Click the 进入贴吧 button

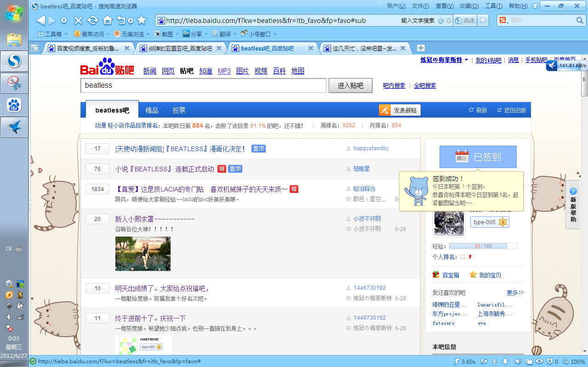pos(350,85)
